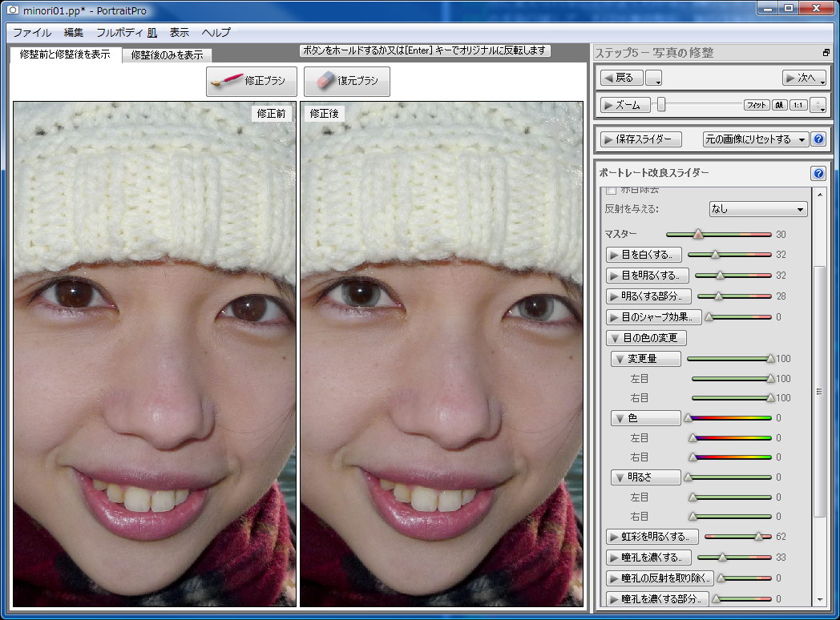Image resolution: width=840 pixels, height=620 pixels.
Task: Click the slider panel scroll down arrow
Action: tap(820, 600)
